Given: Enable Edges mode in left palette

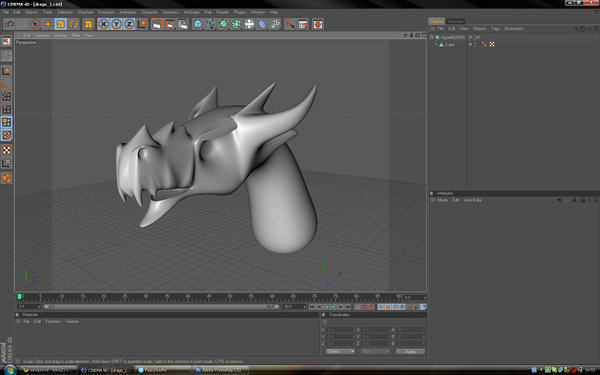Looking at the screenshot, I should point(7,109).
